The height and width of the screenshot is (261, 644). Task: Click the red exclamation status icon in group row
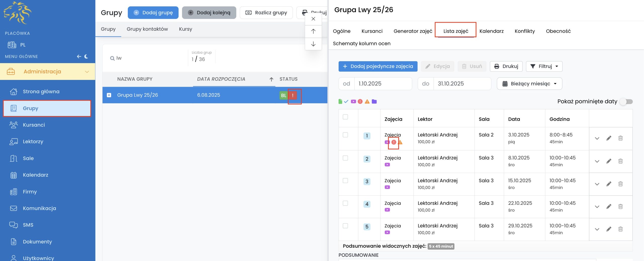pyautogui.click(x=293, y=95)
